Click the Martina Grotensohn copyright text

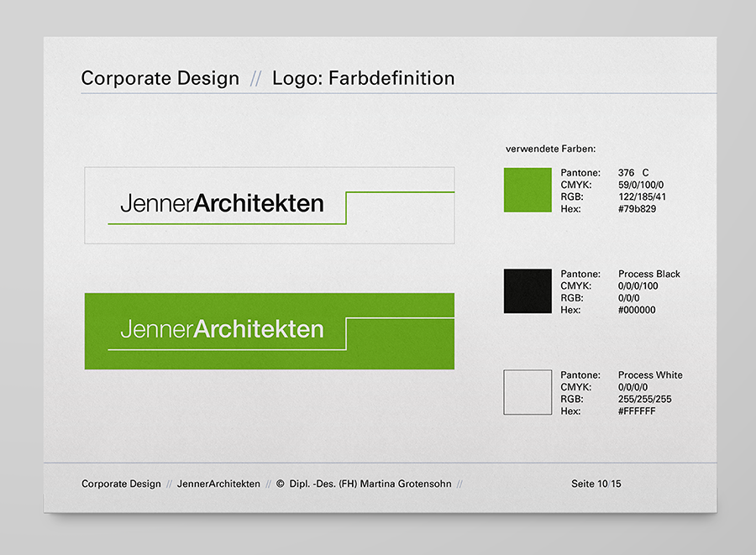365,484
